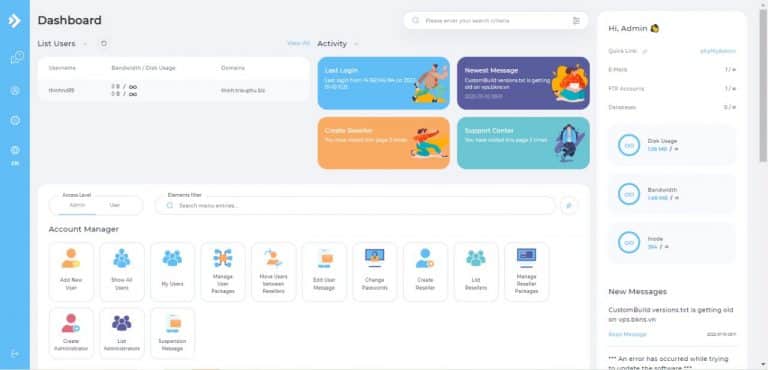
Task: Click the magnifier icon in top search bar
Action: click(415, 21)
